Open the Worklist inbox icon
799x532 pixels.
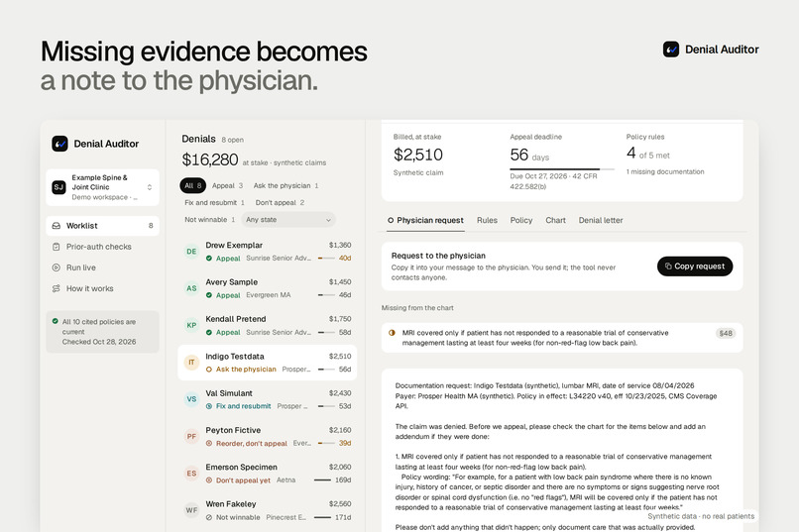pos(57,226)
